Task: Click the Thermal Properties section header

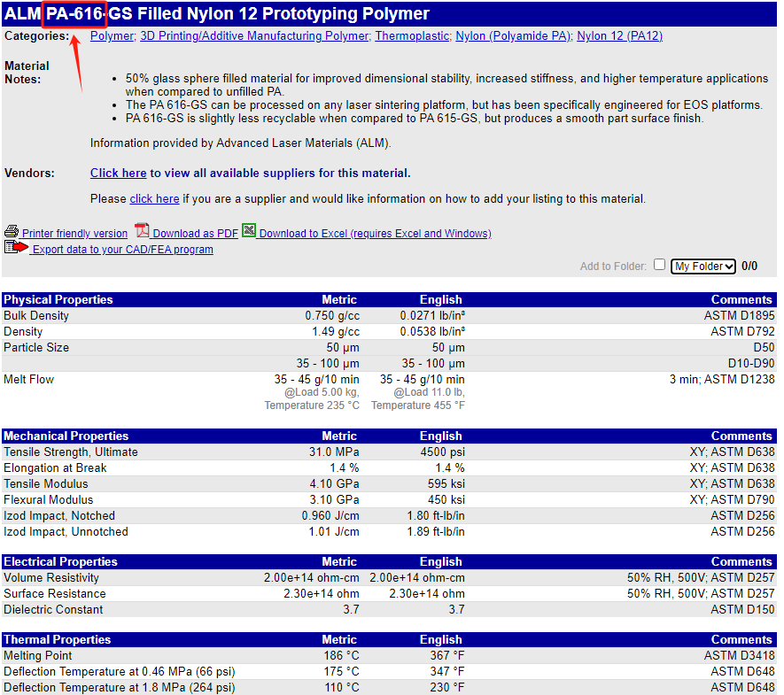Action: (x=58, y=640)
